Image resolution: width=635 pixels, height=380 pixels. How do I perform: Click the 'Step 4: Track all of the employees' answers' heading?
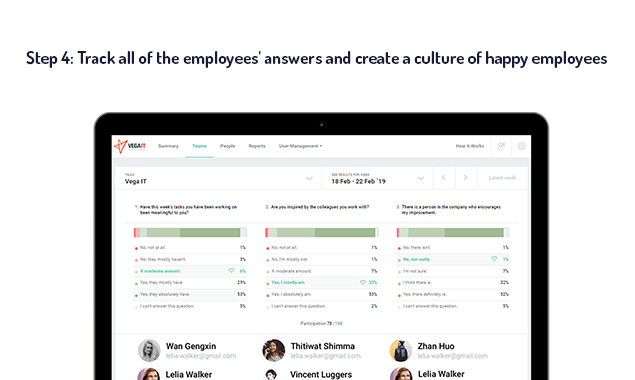(x=316, y=58)
